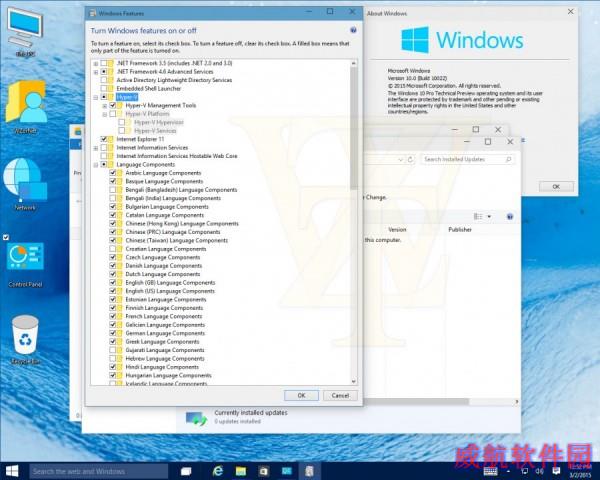Click the Search the web and Windows box
The height and width of the screenshot is (480, 600).
pos(99,471)
